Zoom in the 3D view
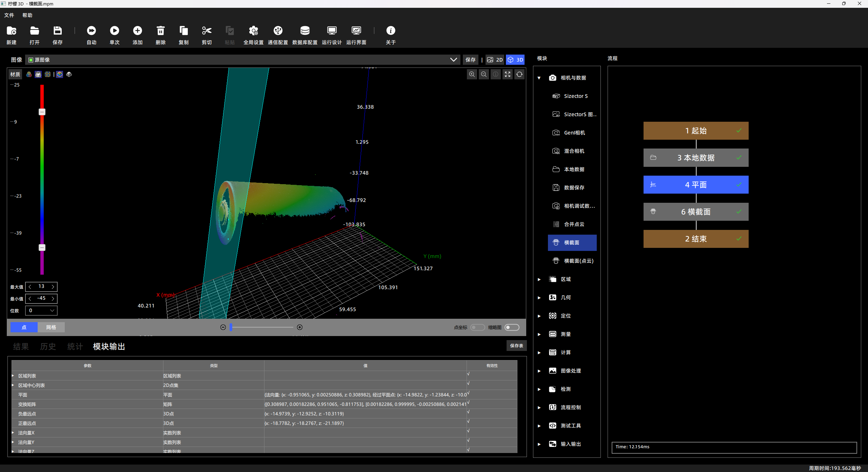 click(x=472, y=74)
